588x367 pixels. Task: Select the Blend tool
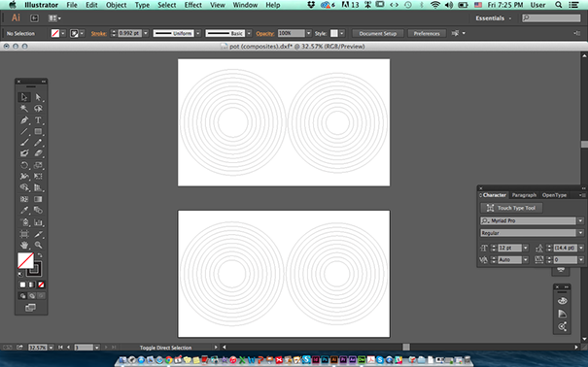pyautogui.click(x=38, y=210)
